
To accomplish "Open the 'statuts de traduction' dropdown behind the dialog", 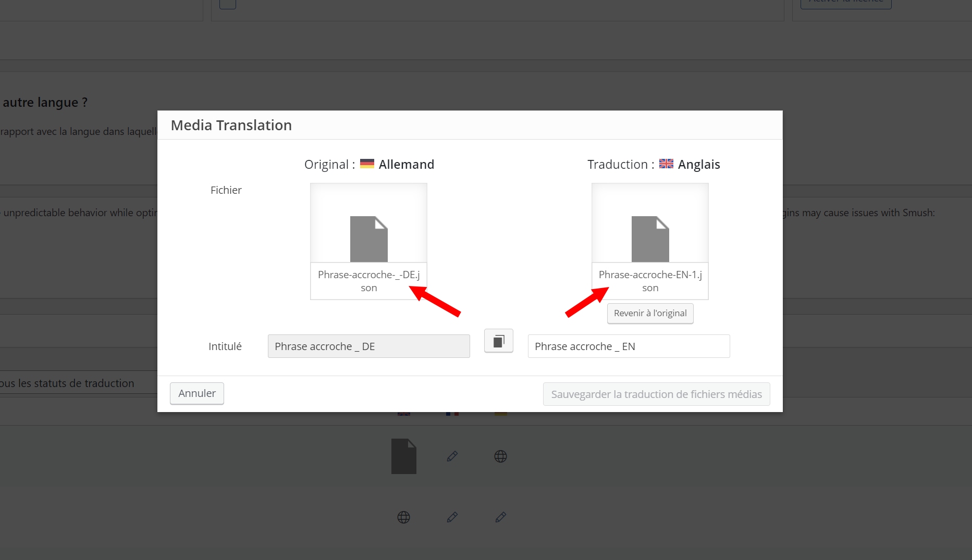I will (x=78, y=383).
